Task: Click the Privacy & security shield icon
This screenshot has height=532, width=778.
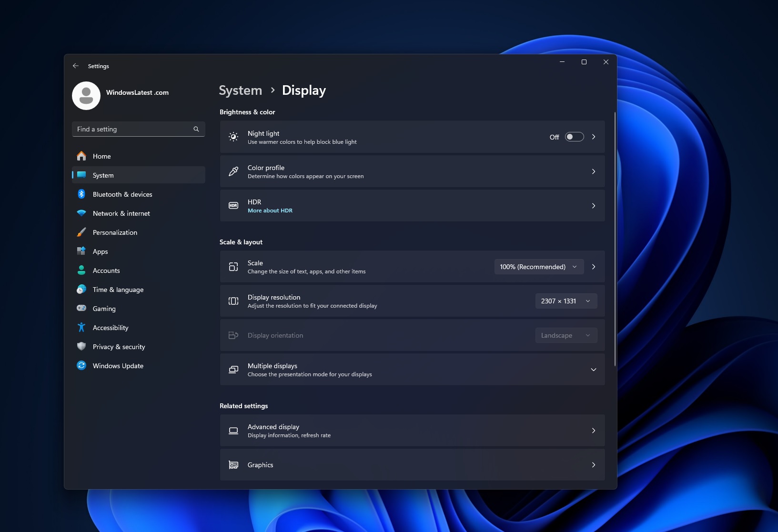Action: 81,347
